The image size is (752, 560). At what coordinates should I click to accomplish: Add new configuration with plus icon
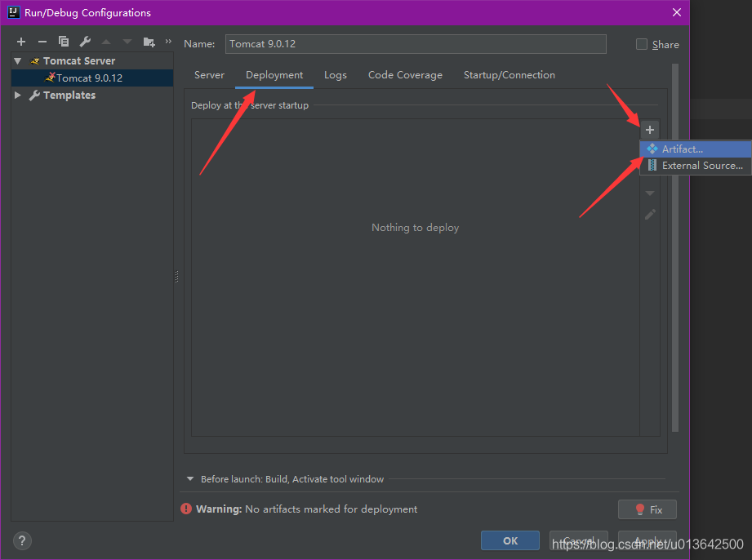point(21,42)
